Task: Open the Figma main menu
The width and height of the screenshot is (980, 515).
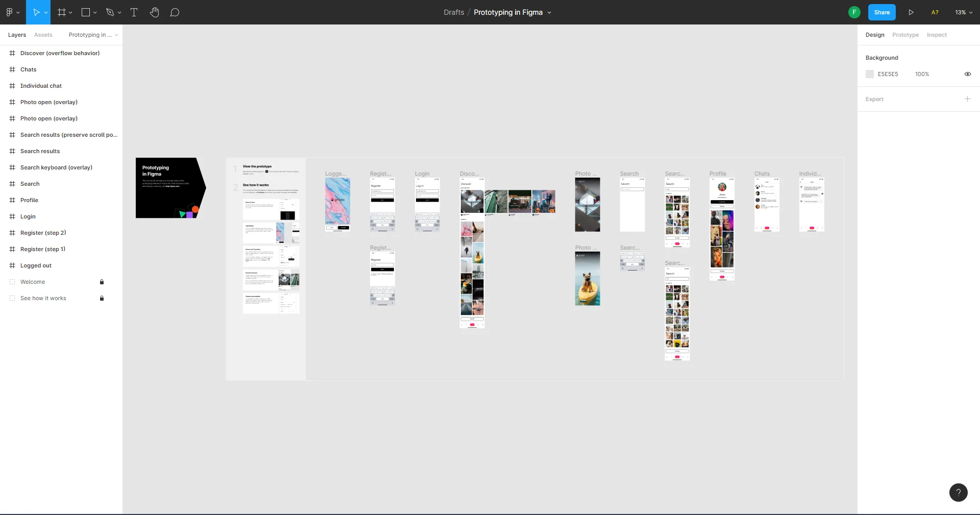Action: [x=12, y=12]
